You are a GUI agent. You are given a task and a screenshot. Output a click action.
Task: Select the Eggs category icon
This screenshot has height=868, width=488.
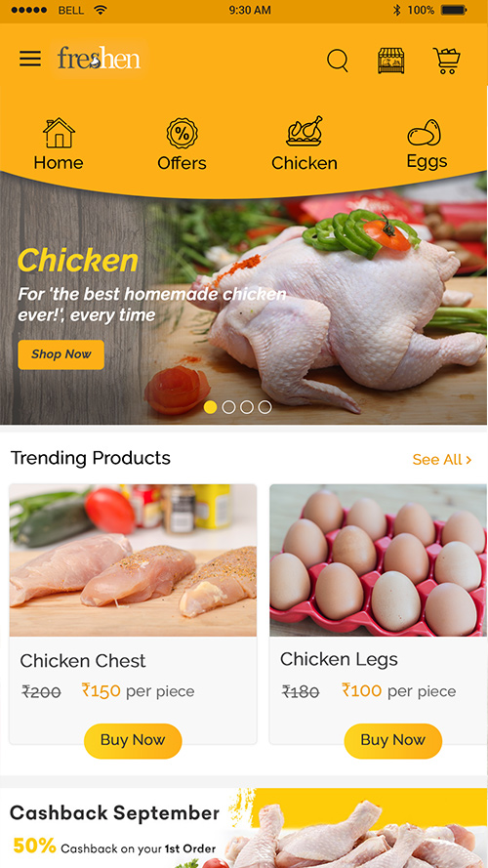coord(425,133)
